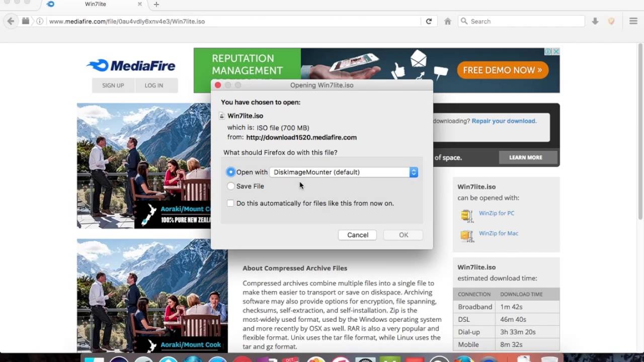
Task: Focus the URL address bar
Action: pyautogui.click(x=234, y=21)
